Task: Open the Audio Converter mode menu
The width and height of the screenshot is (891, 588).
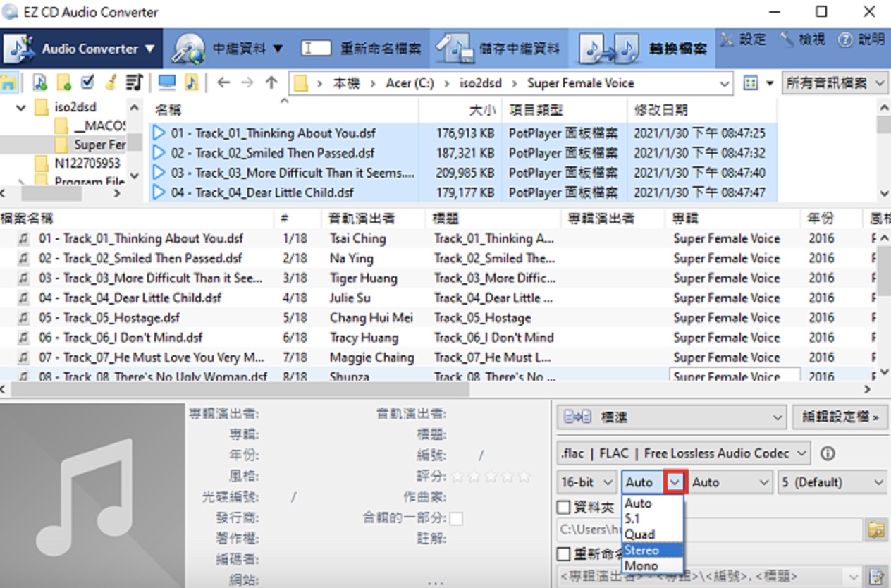Action: point(81,49)
